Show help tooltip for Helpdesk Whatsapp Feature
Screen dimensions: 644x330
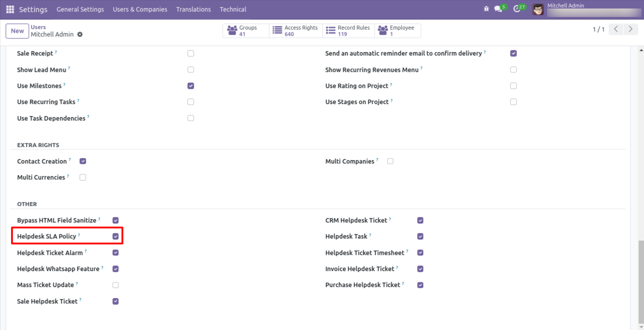point(102,267)
